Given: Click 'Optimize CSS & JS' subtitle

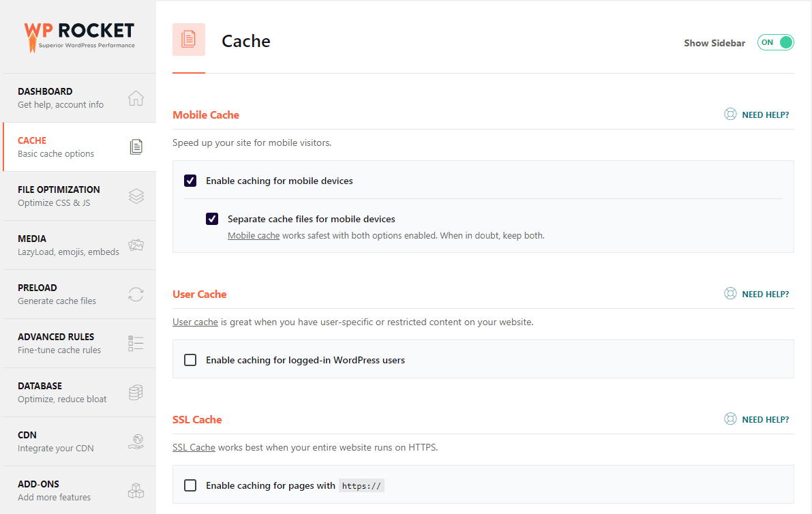Looking at the screenshot, I should coord(54,203).
